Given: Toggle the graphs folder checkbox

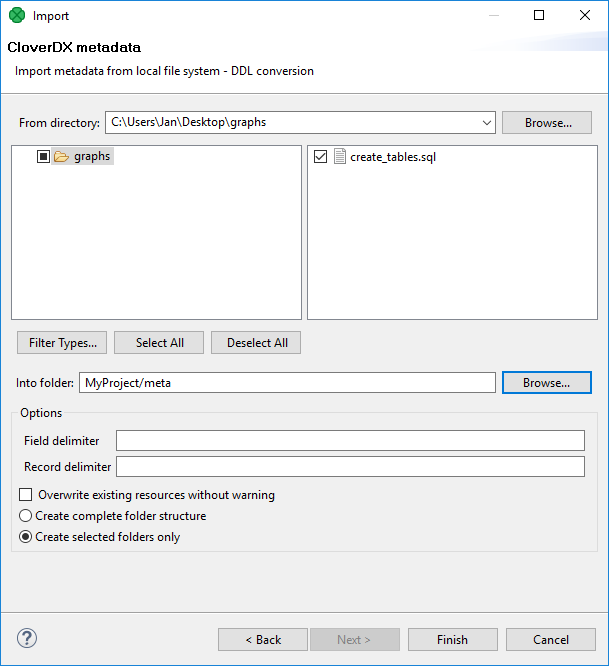Looking at the screenshot, I should point(43,157).
